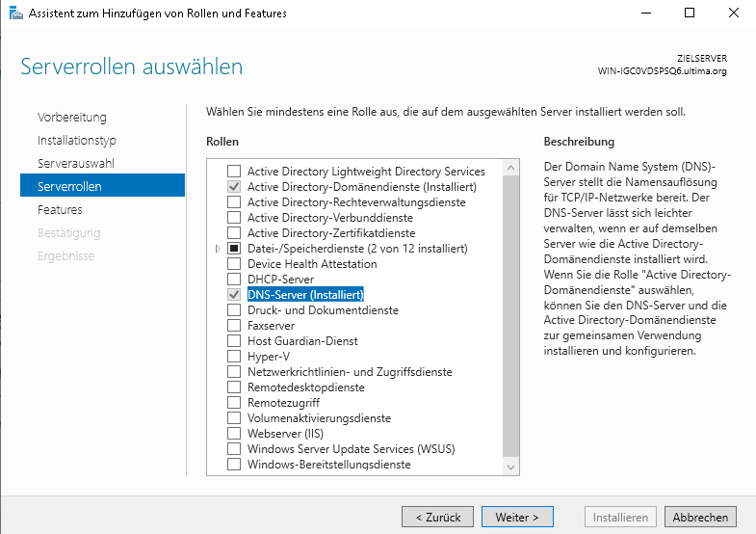This screenshot has height=534, width=756.
Task: Open the Features step in sidebar
Action: click(x=60, y=210)
